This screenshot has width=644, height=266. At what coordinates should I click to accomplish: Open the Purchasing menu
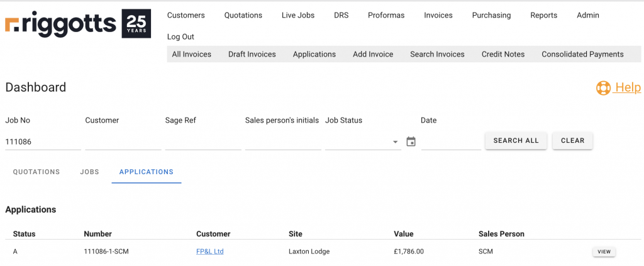491,15
